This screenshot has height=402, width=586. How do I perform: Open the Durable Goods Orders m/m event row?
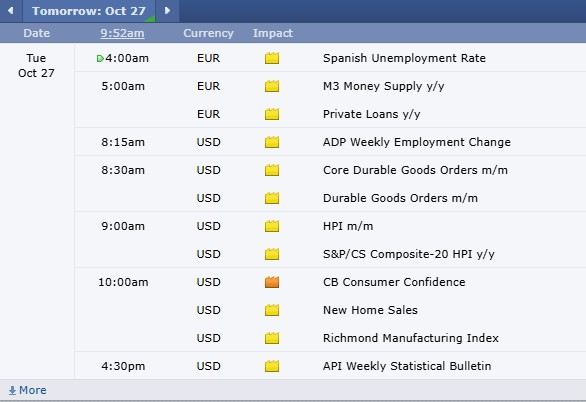[400, 198]
